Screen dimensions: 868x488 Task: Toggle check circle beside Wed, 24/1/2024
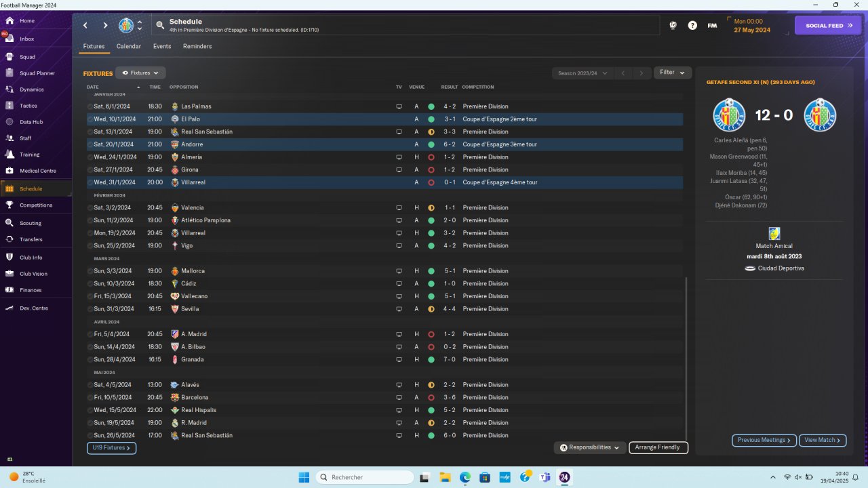(x=90, y=157)
